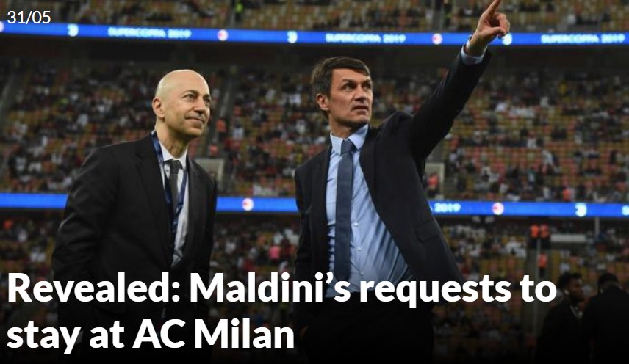The image size is (629, 364).
Task: Click the Juventus logo on the upper banner center
Action: click(292, 37)
